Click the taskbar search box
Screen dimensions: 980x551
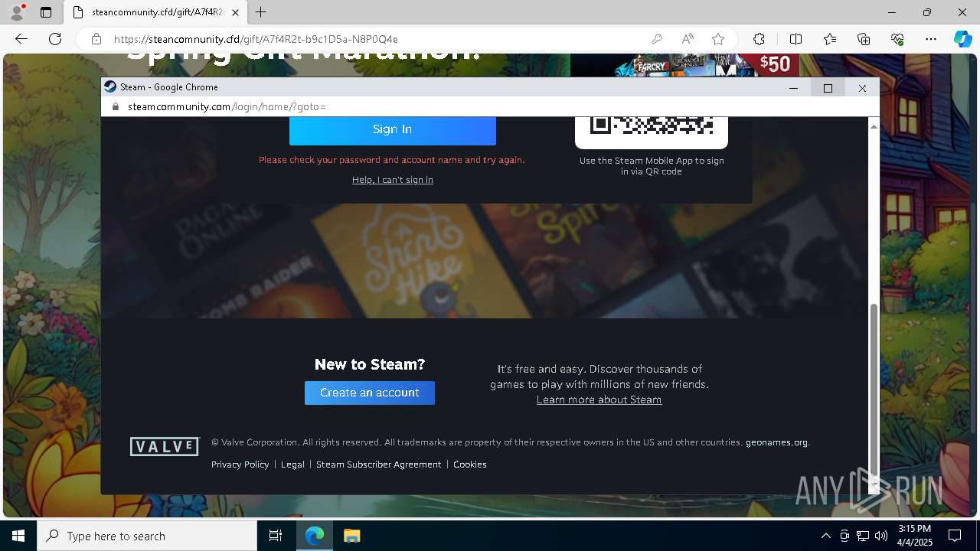(x=147, y=536)
